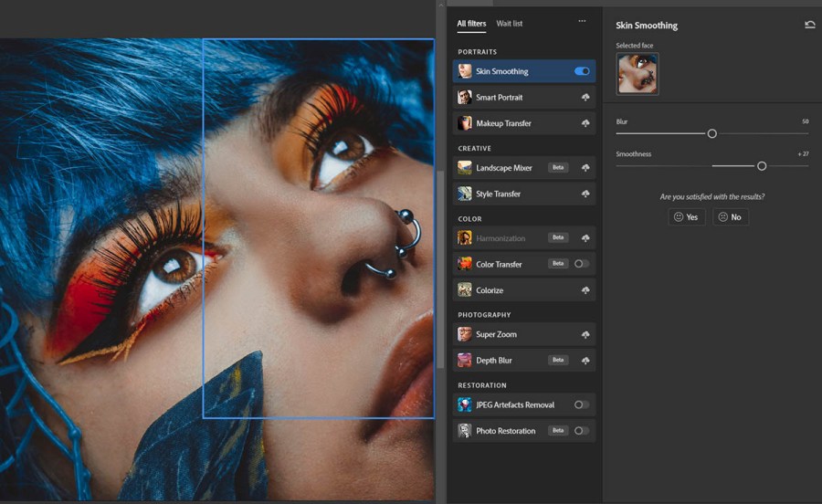822x504 pixels.
Task: Click the No feedback button
Action: [730, 217]
